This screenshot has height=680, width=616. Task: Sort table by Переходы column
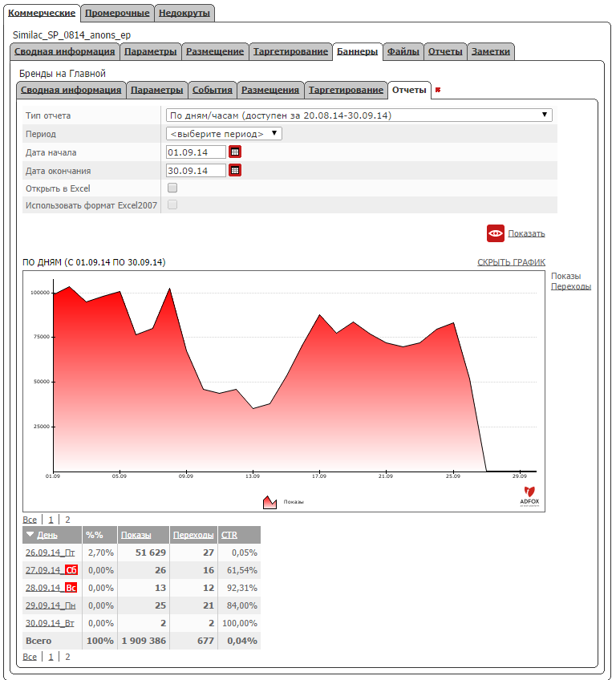[x=193, y=535]
